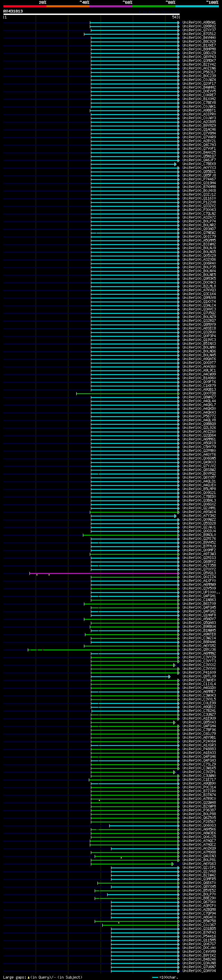Select the UniRef100_A1E9U9 label
The width and height of the screenshot is (222, 980).
(x=199, y=719)
